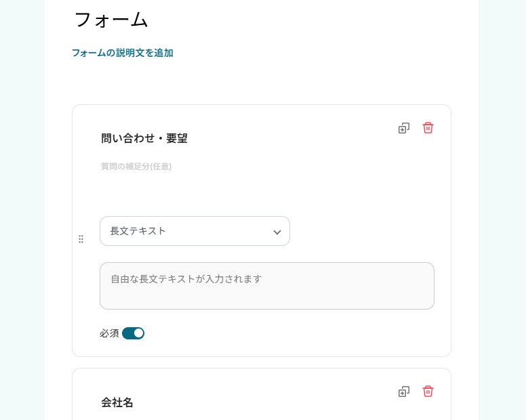The width and height of the screenshot is (526, 420).
Task: Open the 長文テキスト question type dropdown
Action: pos(195,231)
